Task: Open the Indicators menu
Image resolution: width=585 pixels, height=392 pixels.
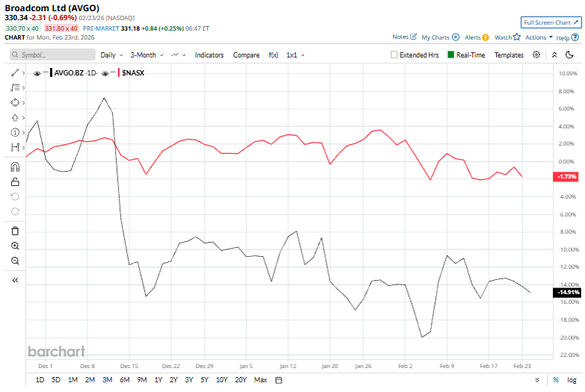Action: (x=209, y=55)
